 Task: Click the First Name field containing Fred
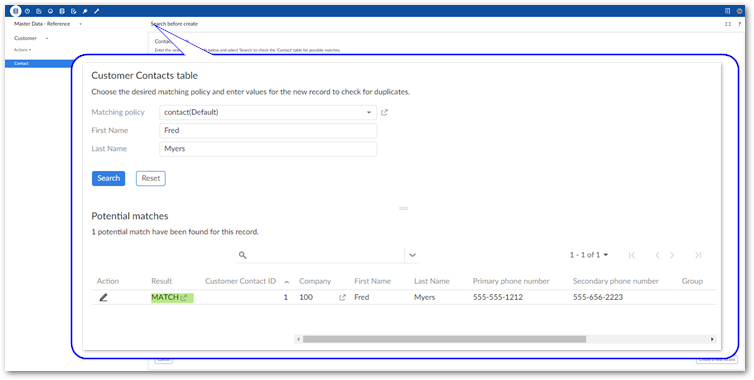268,131
